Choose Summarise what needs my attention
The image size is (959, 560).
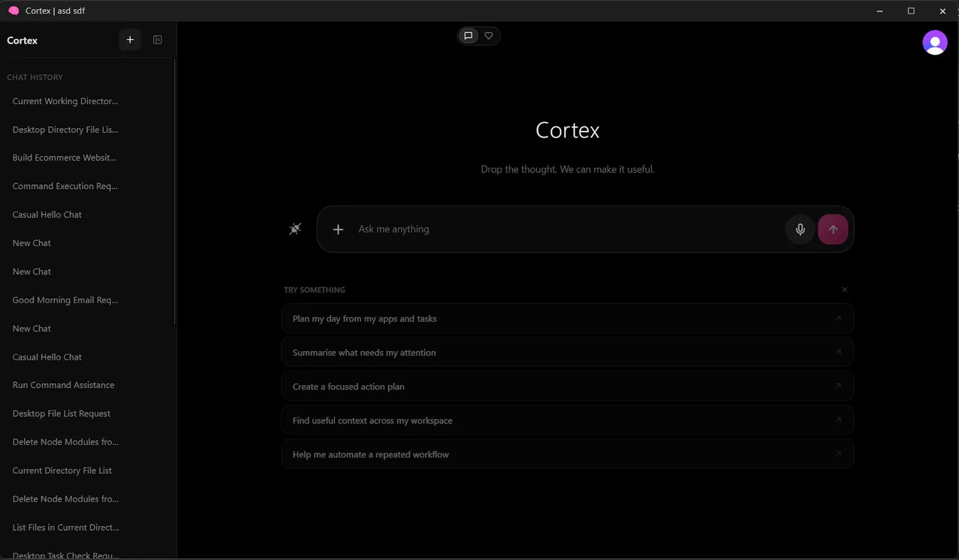[x=567, y=353]
